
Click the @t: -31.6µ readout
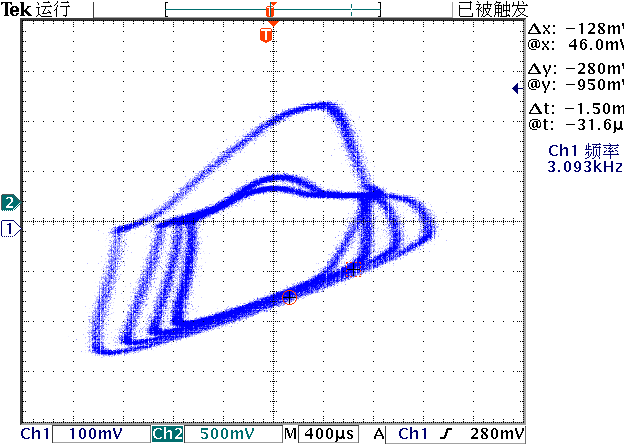(x=575, y=125)
